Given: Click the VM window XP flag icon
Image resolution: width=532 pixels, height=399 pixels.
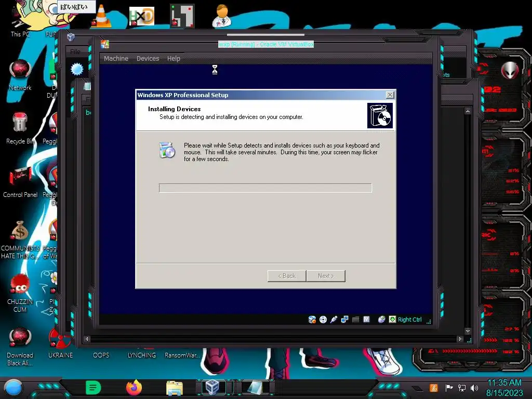Looking at the screenshot, I should coord(105,44).
